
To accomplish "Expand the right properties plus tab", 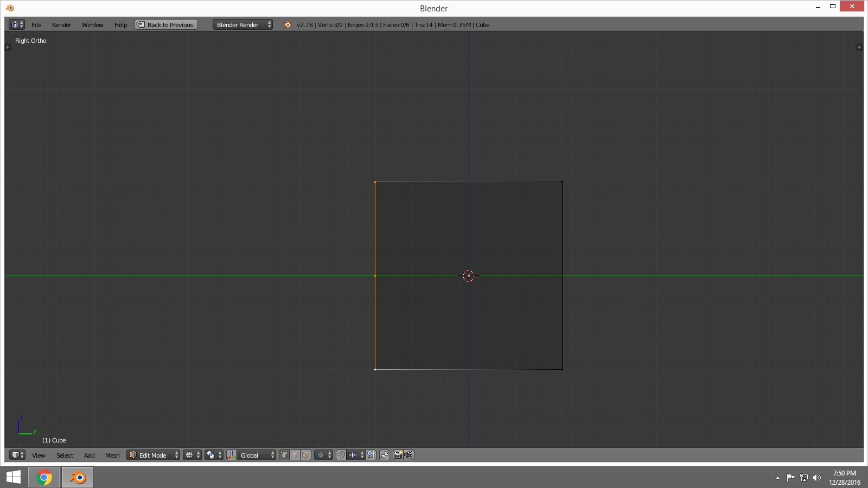I will pos(859,47).
